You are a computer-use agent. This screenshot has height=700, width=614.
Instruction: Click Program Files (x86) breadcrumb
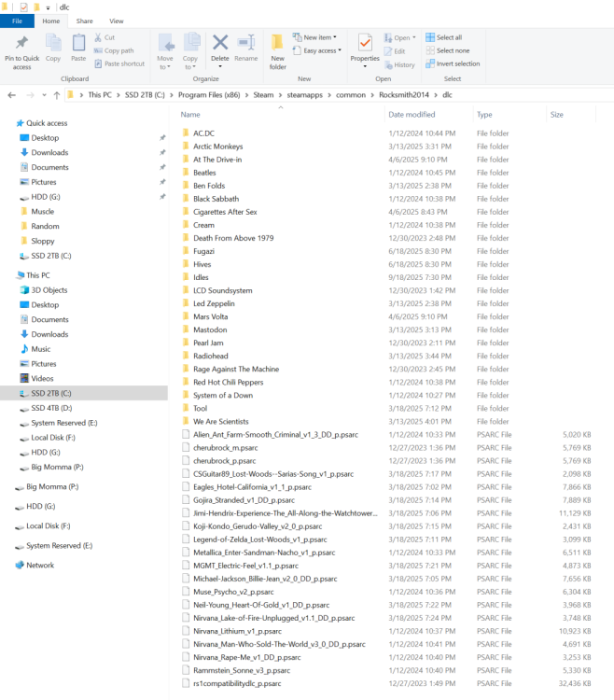(209, 95)
